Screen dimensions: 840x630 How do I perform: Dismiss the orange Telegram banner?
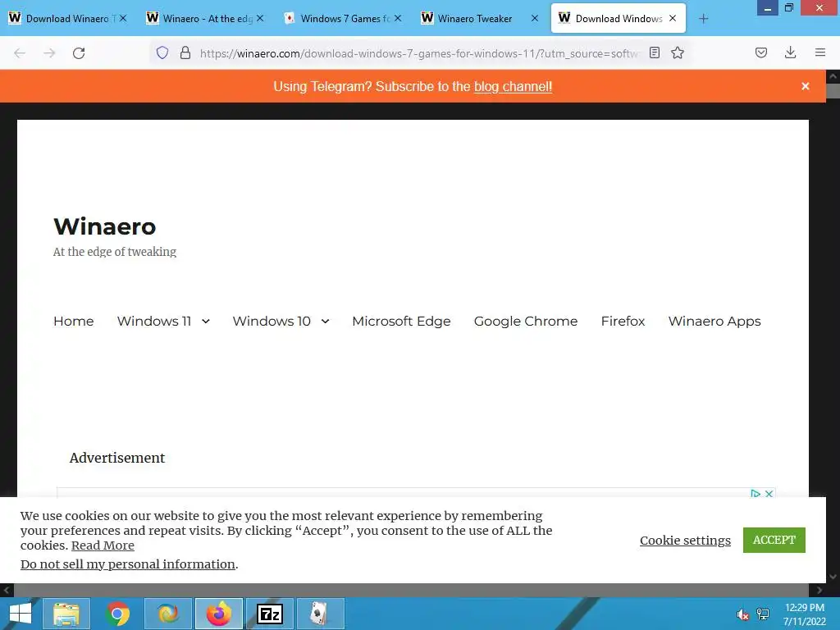pos(806,86)
